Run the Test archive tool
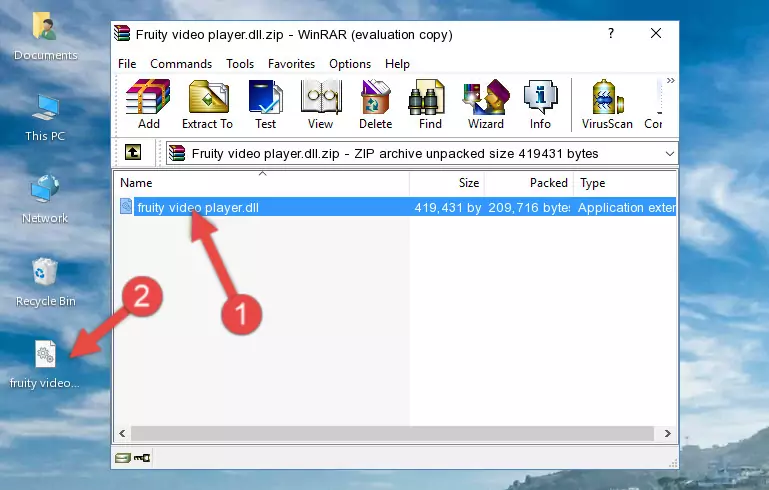 point(265,104)
